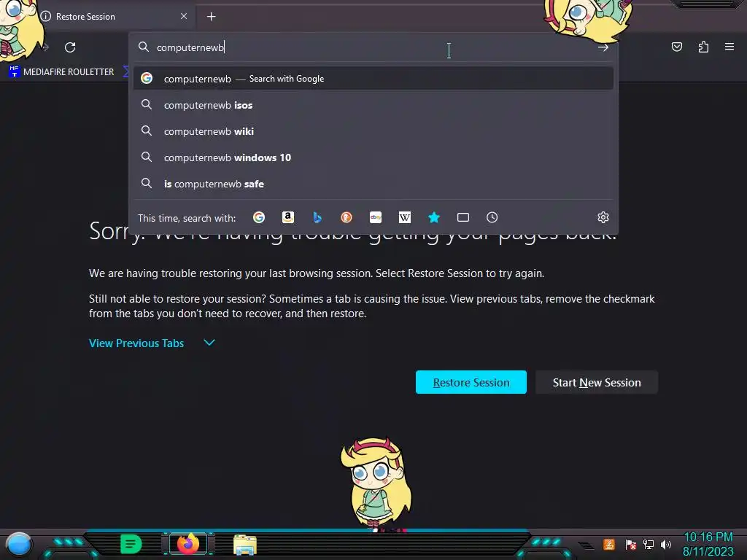Screen dimensions: 747x560
Task: Reload the page with refresh icon
Action: point(70,47)
